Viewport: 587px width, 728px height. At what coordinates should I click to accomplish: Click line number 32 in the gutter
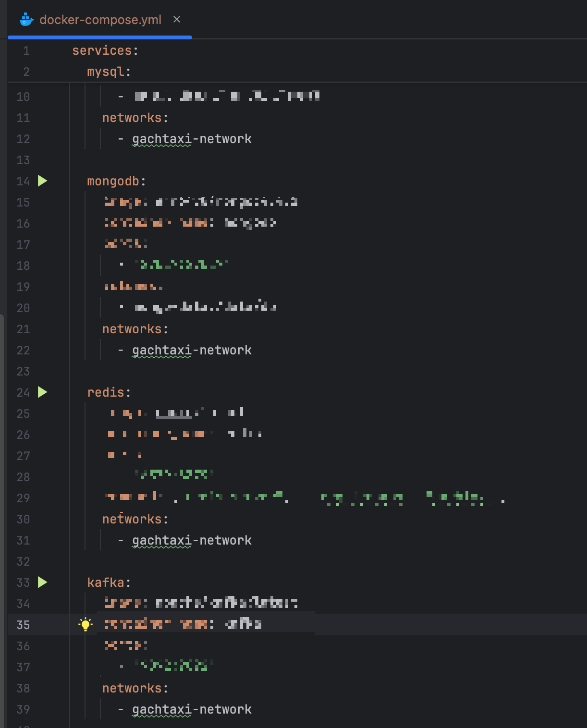pyautogui.click(x=23, y=561)
